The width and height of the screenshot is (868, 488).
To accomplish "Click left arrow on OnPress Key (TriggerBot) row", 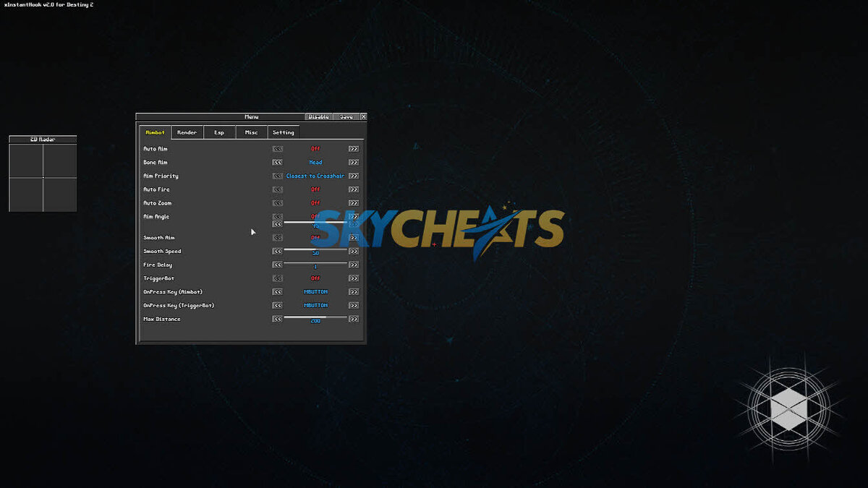I will (277, 306).
